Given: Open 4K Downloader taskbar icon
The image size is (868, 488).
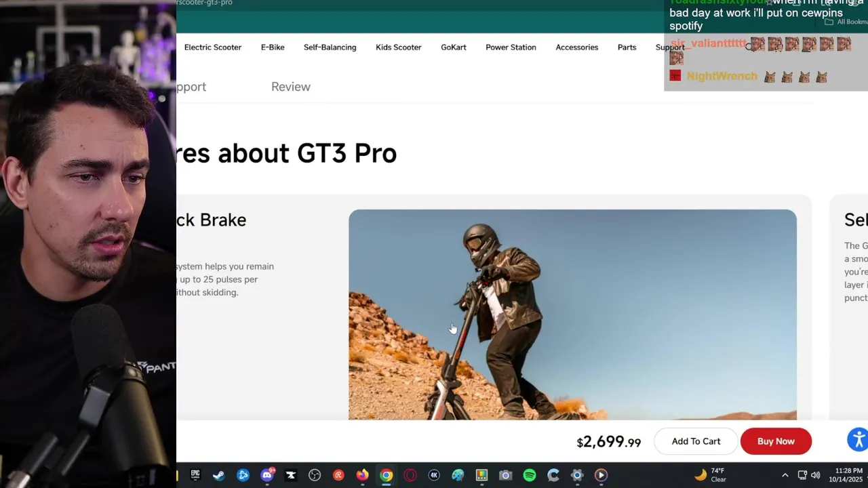Looking at the screenshot, I should [x=434, y=475].
